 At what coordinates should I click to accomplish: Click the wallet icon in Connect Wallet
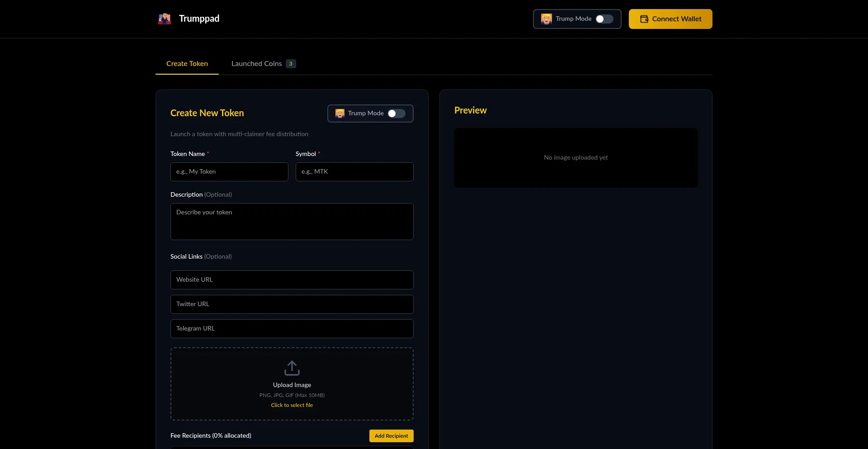click(644, 19)
